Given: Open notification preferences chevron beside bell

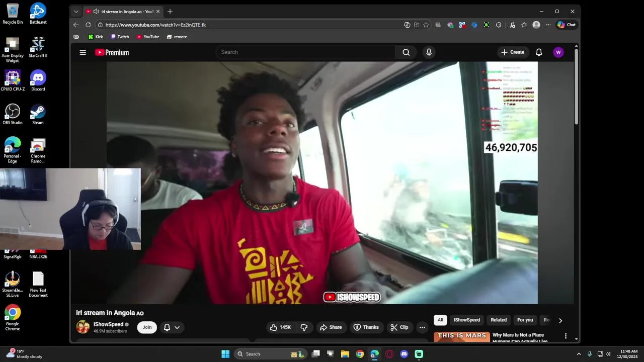Looking at the screenshot, I should tap(177, 327).
